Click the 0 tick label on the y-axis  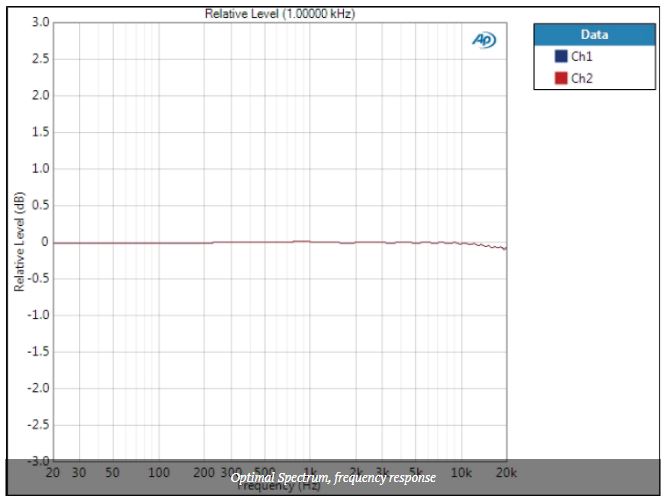[44, 242]
